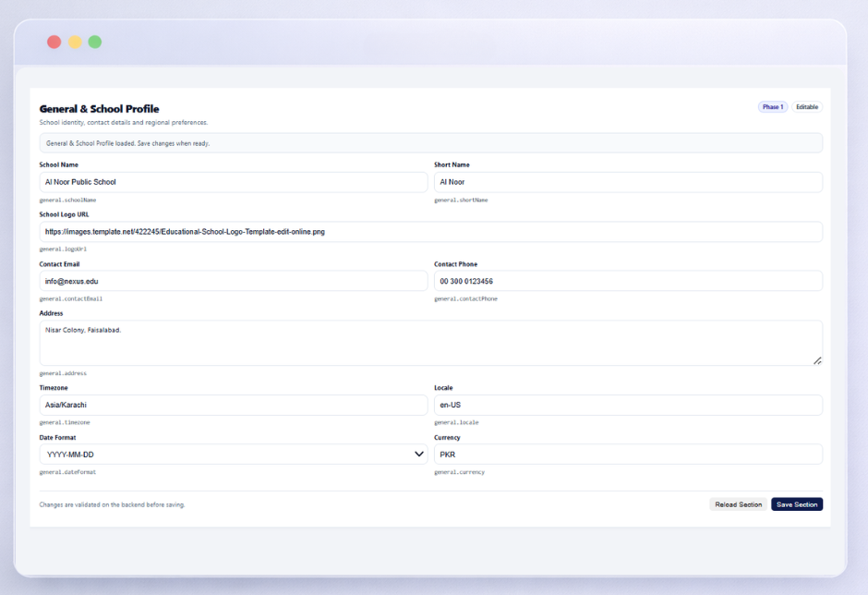
Task: Click the Editable badge
Action: coord(806,107)
